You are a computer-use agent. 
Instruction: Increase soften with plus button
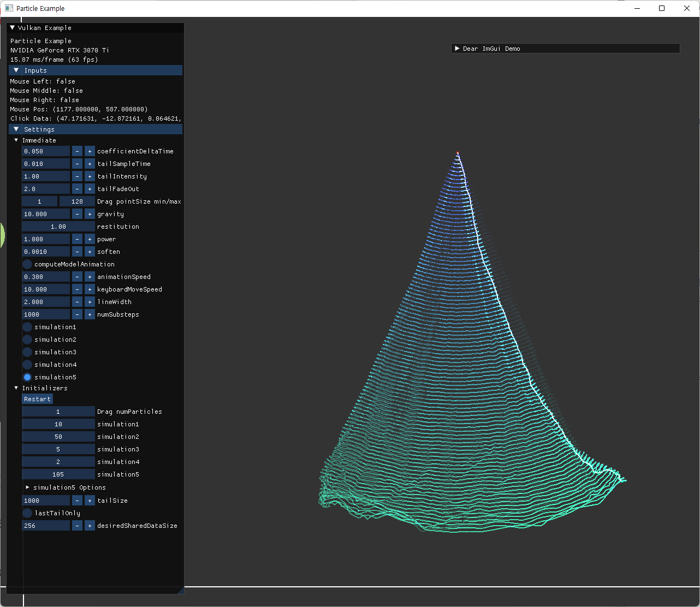90,252
